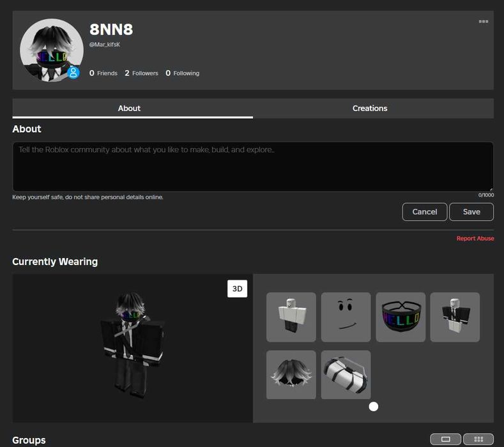Cancel editing the About description
The height and width of the screenshot is (447, 504).
click(x=424, y=212)
